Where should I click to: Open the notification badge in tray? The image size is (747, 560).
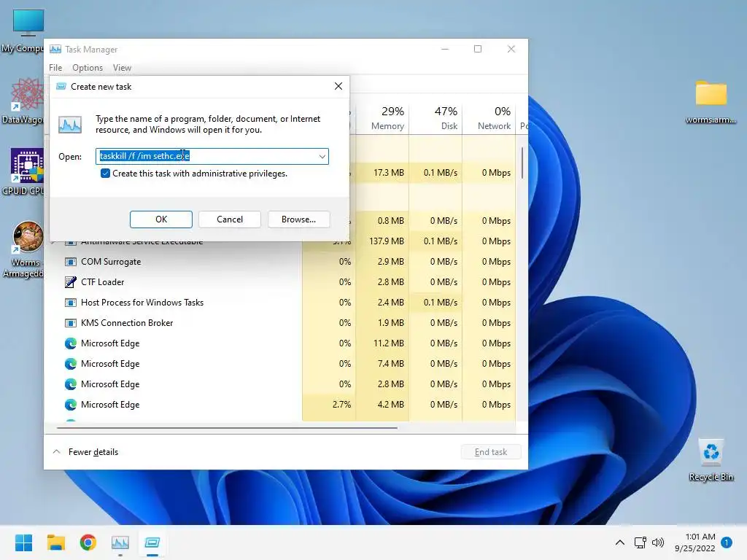point(727,542)
